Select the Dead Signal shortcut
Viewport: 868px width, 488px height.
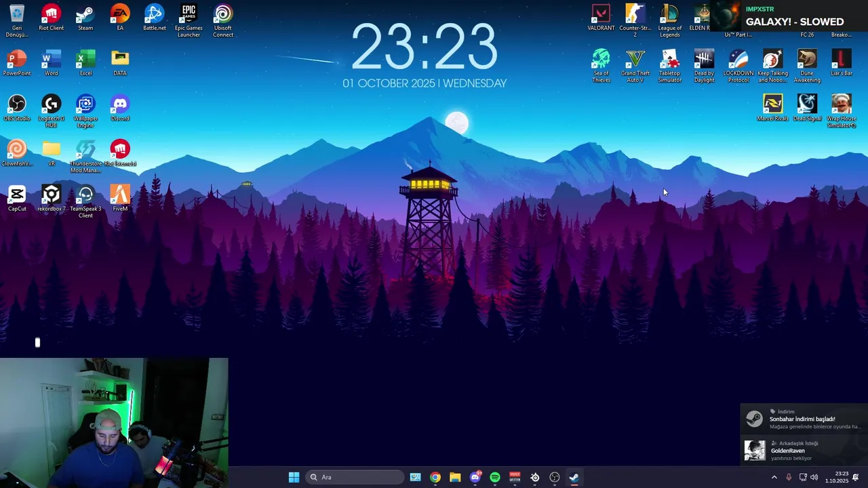tap(807, 108)
